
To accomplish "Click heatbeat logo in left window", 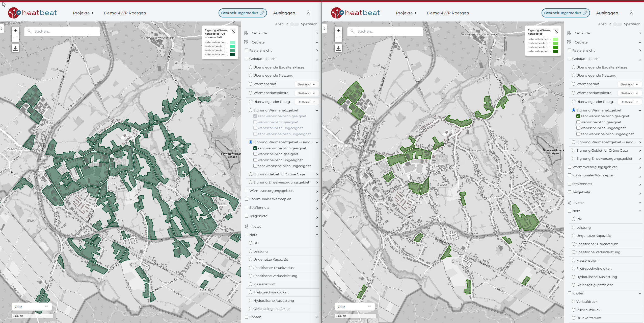I will (x=33, y=13).
